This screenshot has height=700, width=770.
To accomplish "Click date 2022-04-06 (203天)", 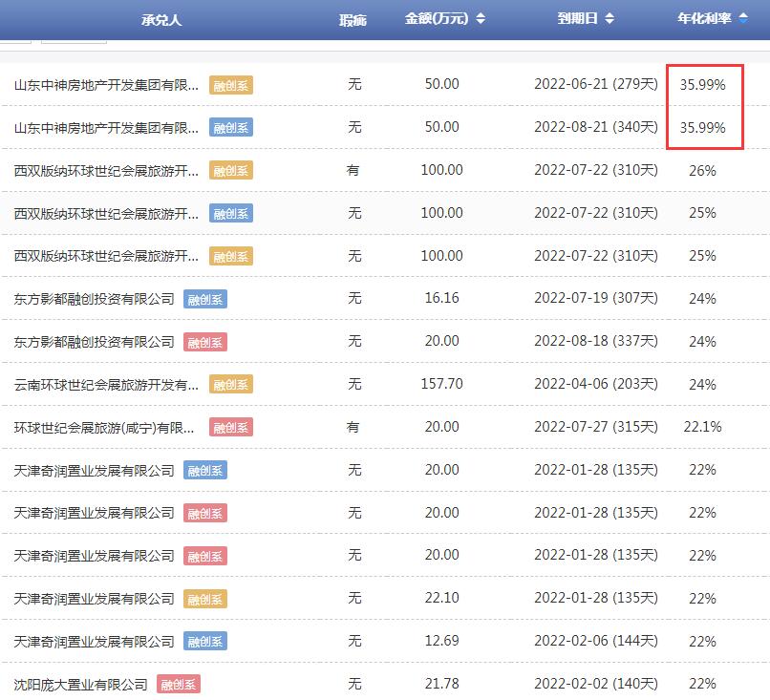I will [x=596, y=383].
